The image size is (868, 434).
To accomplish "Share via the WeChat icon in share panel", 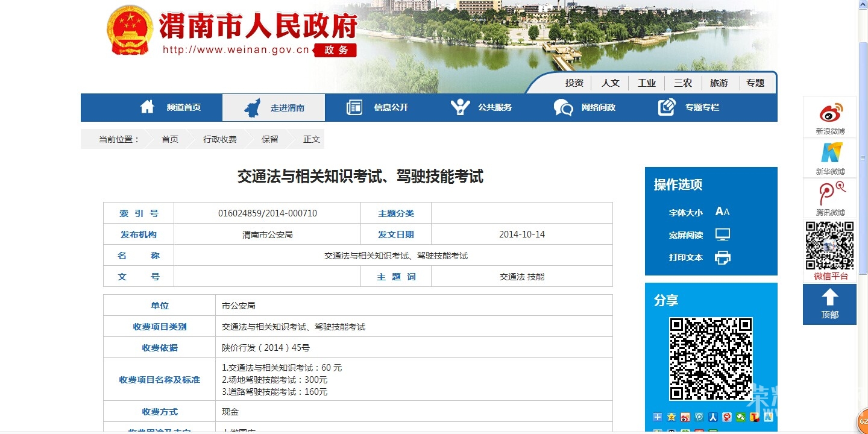I will click(x=740, y=417).
